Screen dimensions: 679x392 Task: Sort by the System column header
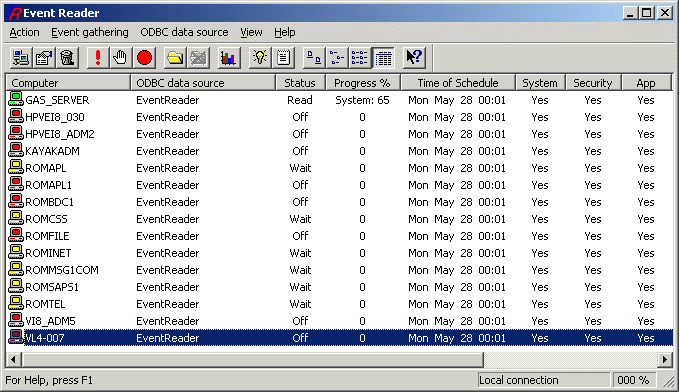coord(540,83)
